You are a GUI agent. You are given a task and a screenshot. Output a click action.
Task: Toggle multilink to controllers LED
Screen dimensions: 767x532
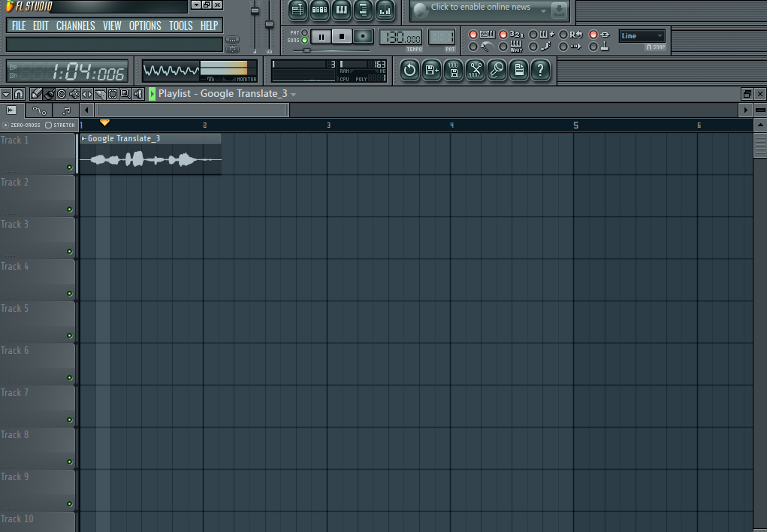pyautogui.click(x=593, y=35)
